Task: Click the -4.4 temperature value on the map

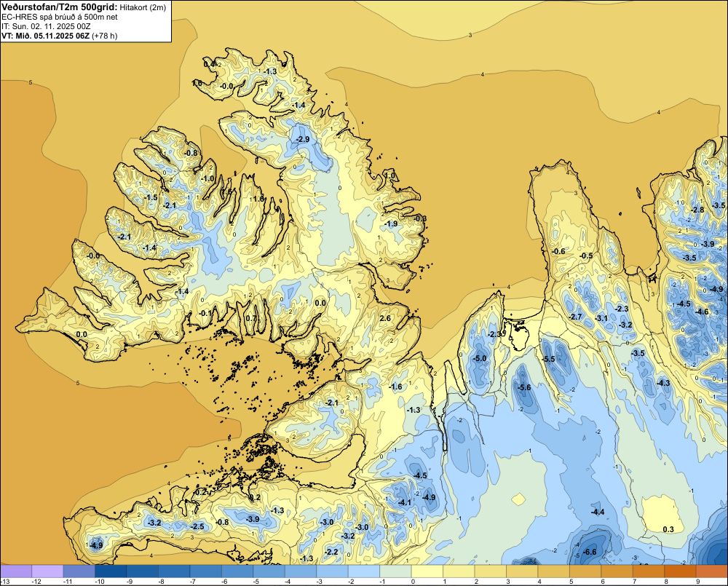Action: [x=598, y=512]
